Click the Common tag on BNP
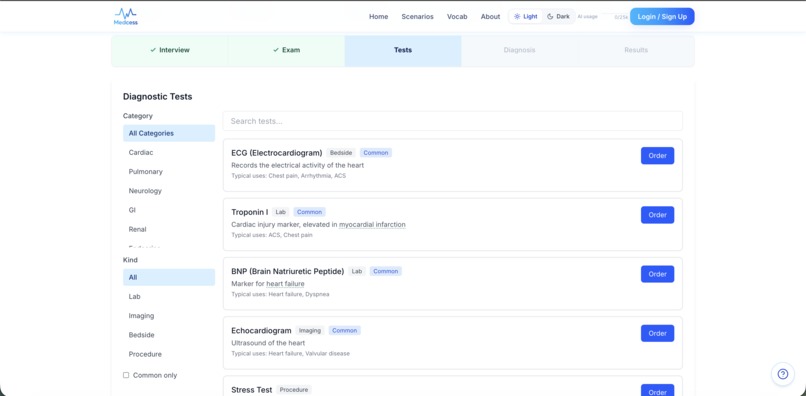The image size is (806, 396). tap(386, 271)
